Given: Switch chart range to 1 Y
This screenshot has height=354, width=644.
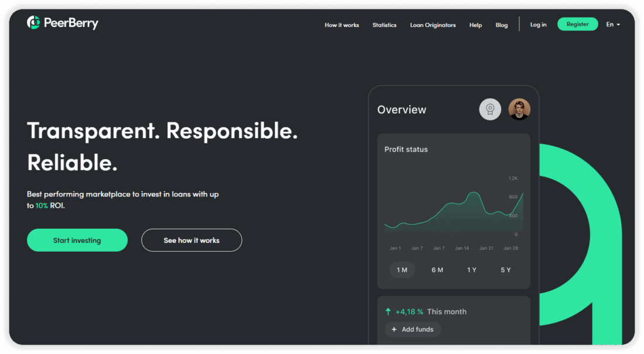Looking at the screenshot, I should pyautogui.click(x=471, y=270).
